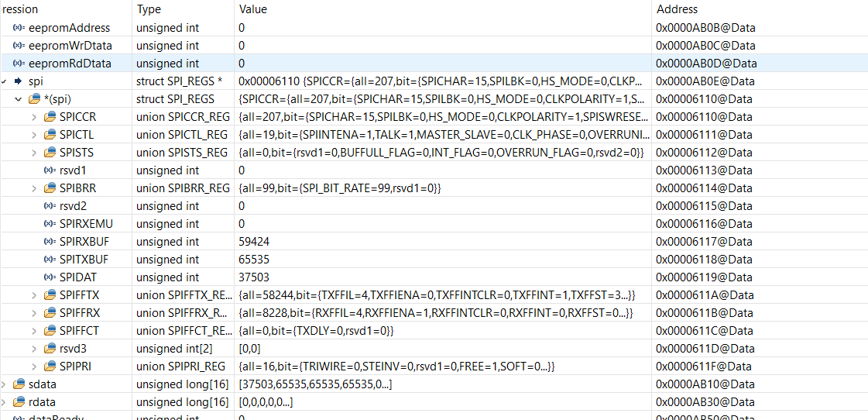868x420 pixels.
Task: Expand the rdata array node
Action: 5,401
